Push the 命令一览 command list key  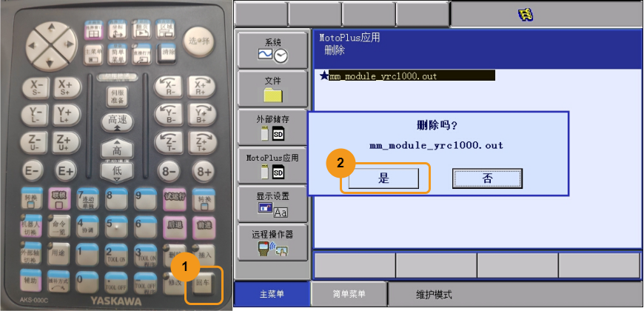(58, 227)
